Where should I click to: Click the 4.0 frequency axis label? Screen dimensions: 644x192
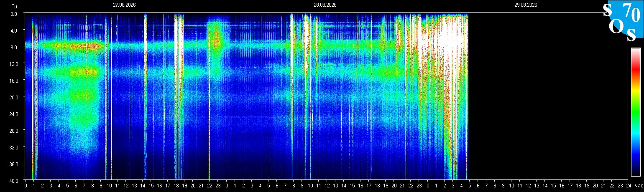(14, 30)
